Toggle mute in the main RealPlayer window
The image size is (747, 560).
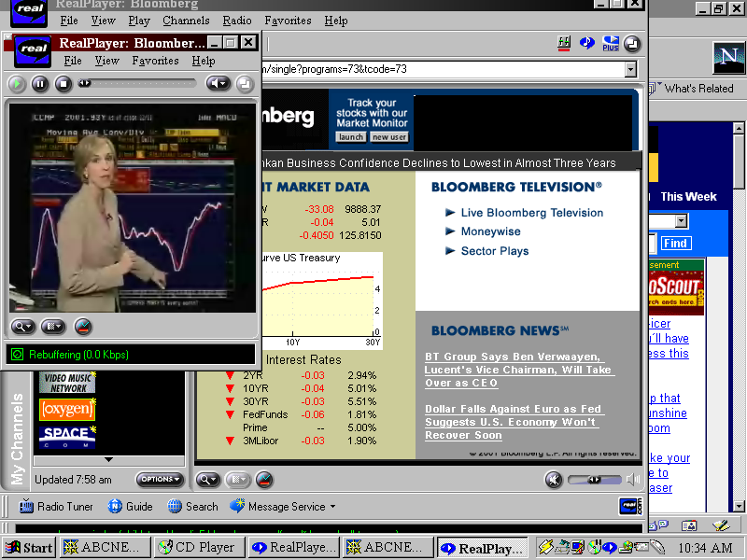554,480
